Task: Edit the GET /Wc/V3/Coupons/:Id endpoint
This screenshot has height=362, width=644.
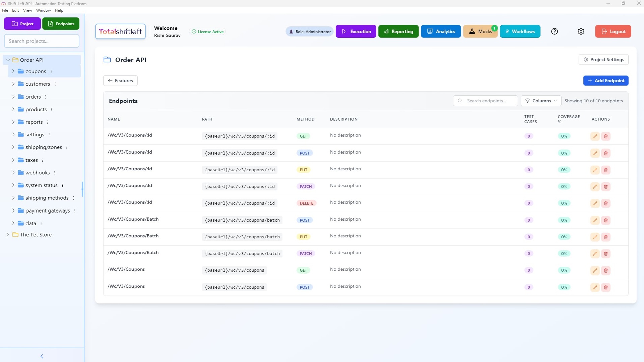Action: click(595, 136)
